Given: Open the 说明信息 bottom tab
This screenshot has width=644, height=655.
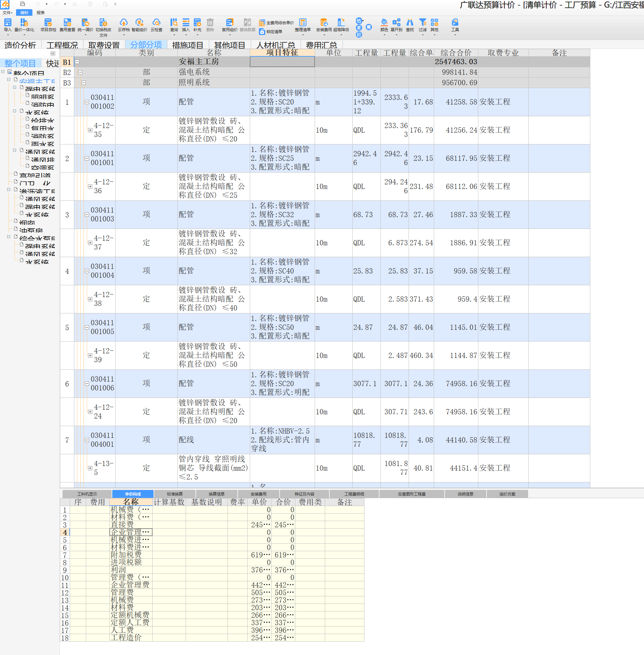Looking at the screenshot, I should click(466, 494).
